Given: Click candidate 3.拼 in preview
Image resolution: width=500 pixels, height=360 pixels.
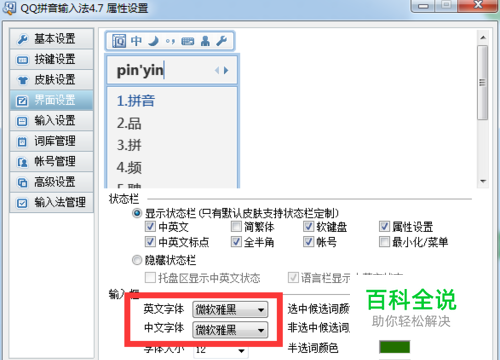Looking at the screenshot, I should 129,145.
